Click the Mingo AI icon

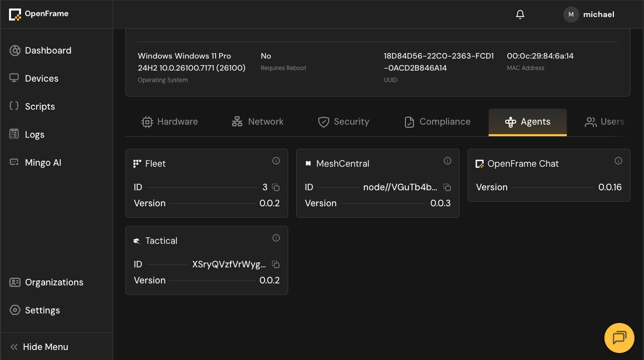pyautogui.click(x=15, y=162)
